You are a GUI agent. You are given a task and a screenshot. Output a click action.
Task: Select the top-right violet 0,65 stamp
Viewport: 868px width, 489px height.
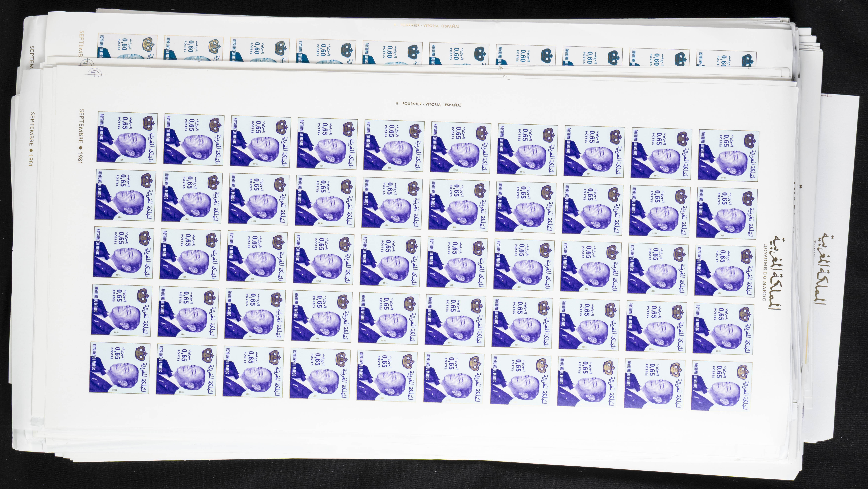click(x=728, y=155)
